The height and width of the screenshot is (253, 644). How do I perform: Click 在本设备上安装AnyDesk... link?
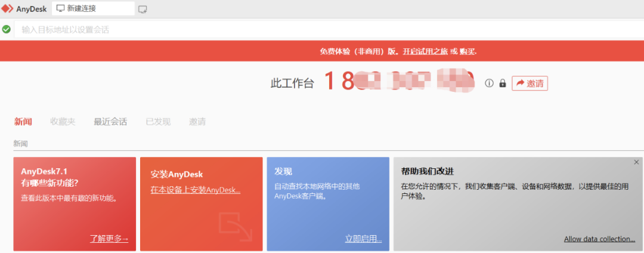coord(196,190)
